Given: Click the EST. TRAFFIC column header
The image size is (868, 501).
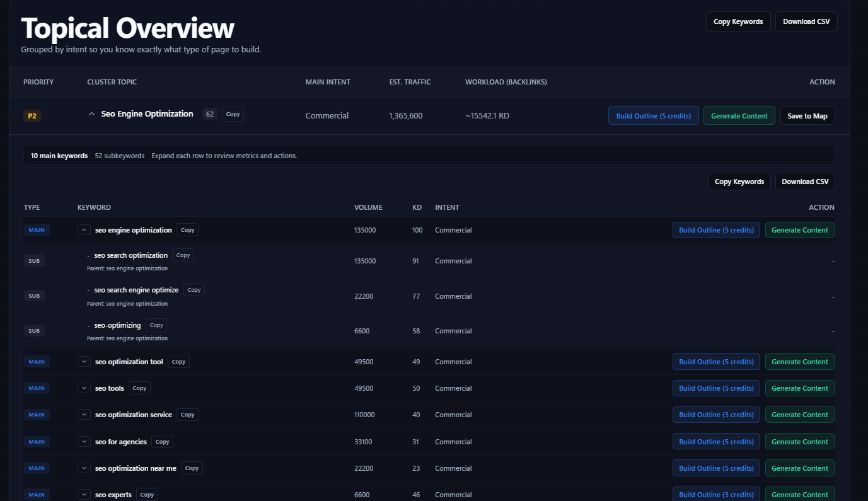Looking at the screenshot, I should [410, 82].
